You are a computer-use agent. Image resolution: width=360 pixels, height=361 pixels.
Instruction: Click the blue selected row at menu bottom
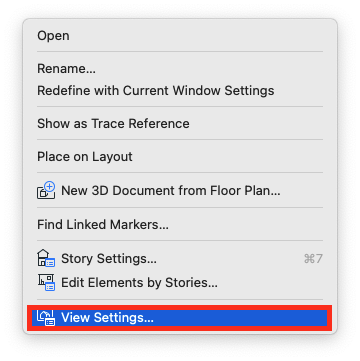click(x=180, y=318)
